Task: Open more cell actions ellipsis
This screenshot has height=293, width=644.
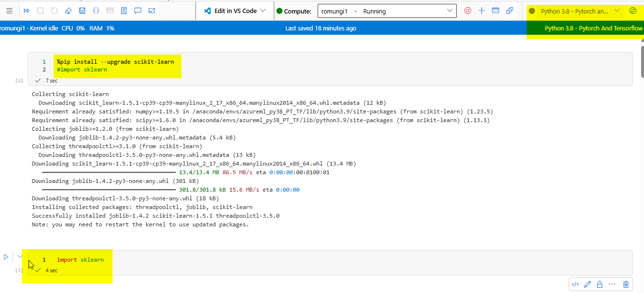Action: tap(612, 284)
